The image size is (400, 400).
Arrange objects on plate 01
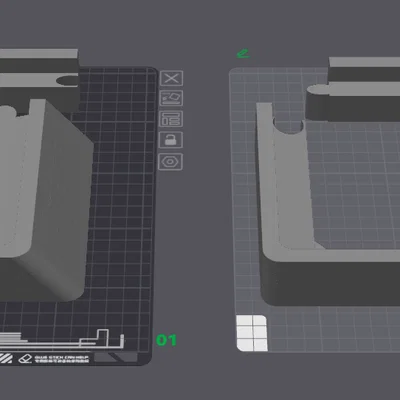[171, 119]
